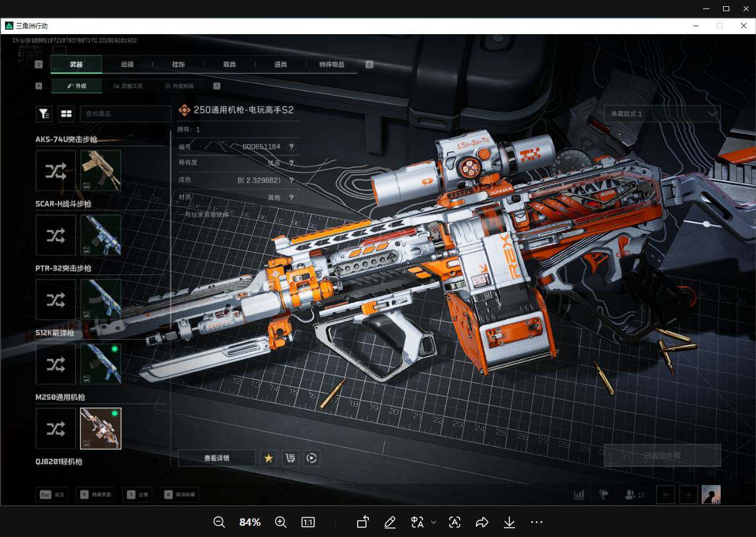756x537 pixels.
Task: Click the random shuffle icon for PTR-32
Action: click(x=56, y=300)
